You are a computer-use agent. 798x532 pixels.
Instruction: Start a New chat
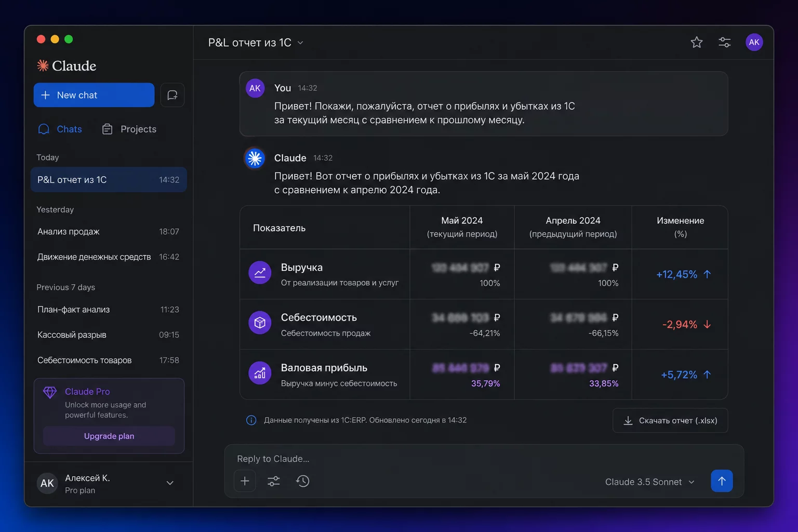[94, 95]
